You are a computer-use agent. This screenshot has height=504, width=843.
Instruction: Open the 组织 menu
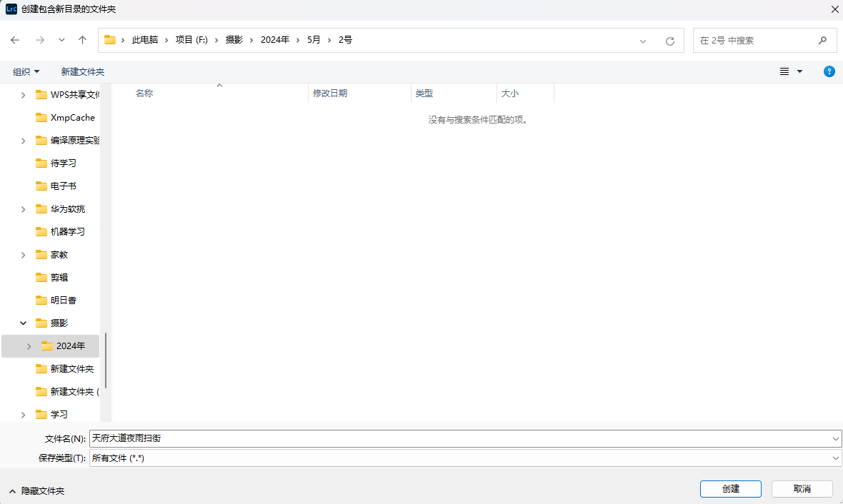(x=26, y=71)
